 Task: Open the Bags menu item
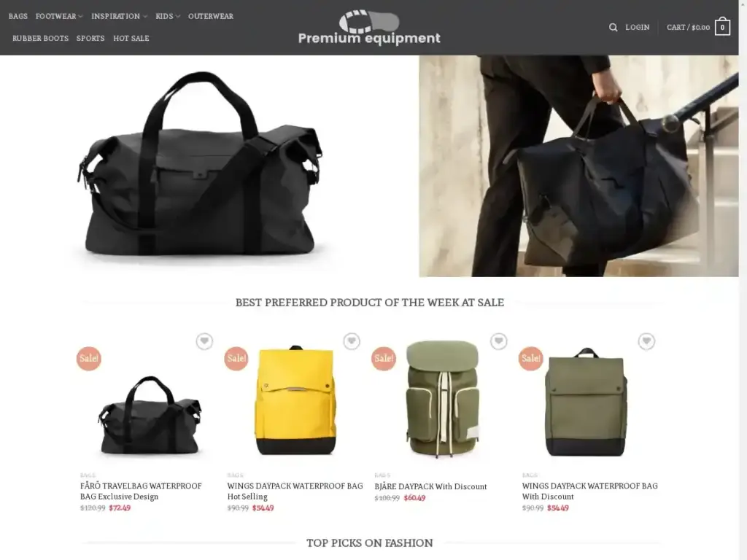[x=18, y=16]
